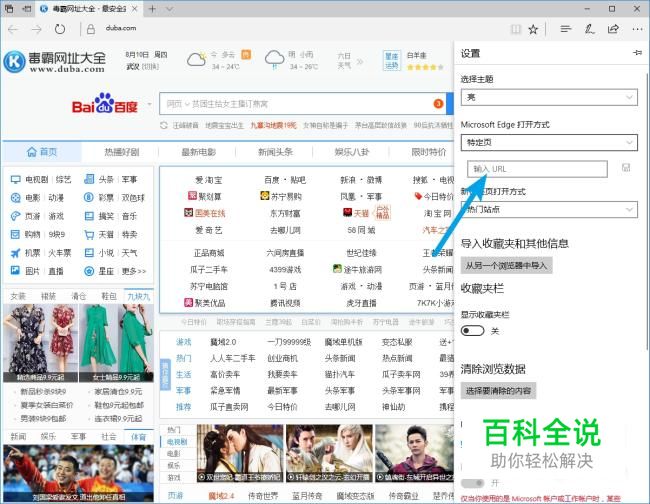
Task: Click the browser forward arrow
Action: click(37, 29)
